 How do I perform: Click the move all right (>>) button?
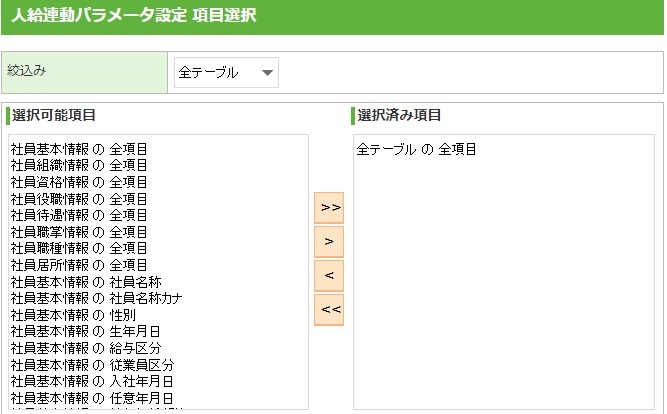pyautogui.click(x=329, y=207)
